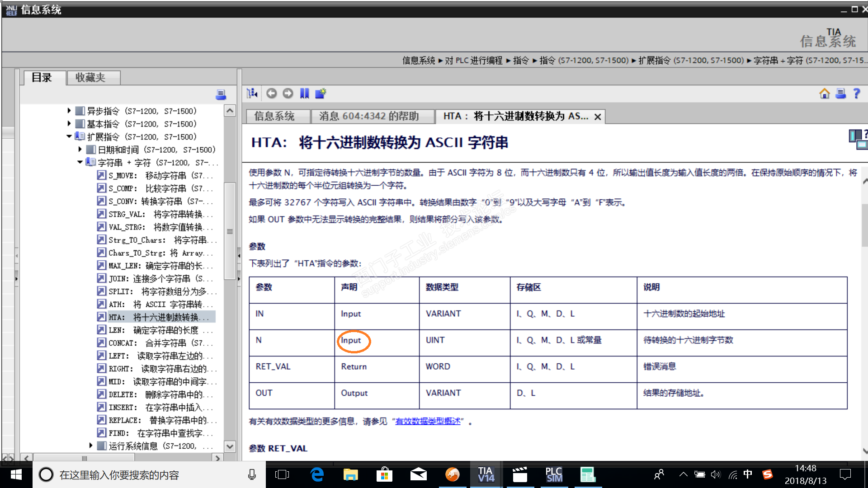This screenshot has height=488, width=868.
Task: Expand 异步指令 tree node
Action: click(69, 111)
